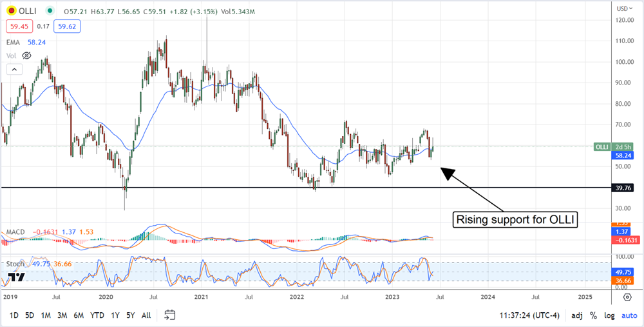
Task: Switch to the YTD time range
Action: point(97,315)
